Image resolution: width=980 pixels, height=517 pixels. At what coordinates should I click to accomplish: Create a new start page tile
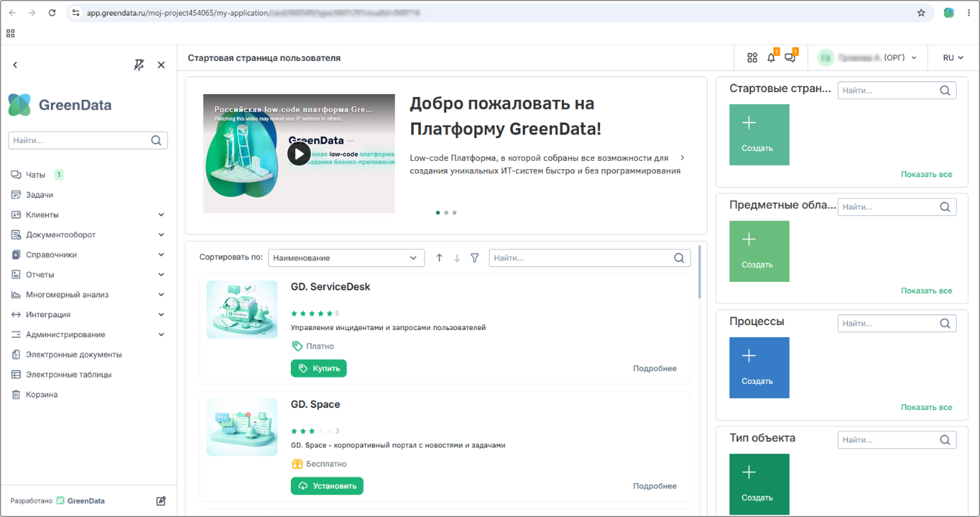(x=759, y=135)
